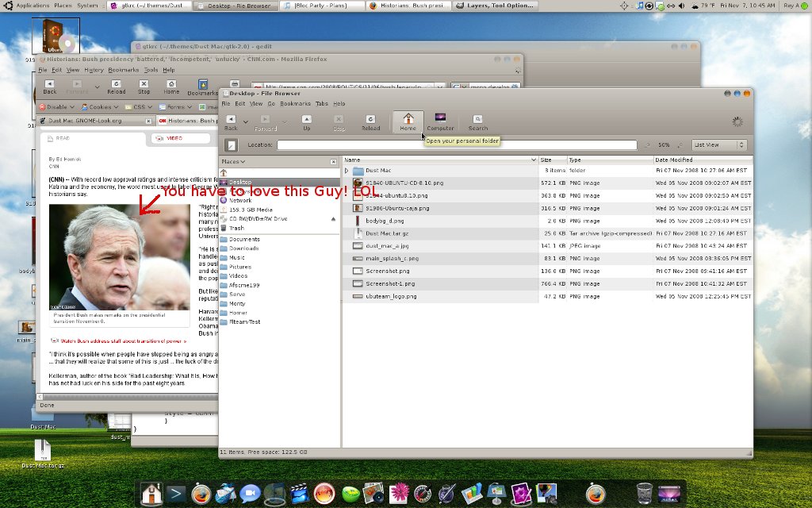The image size is (812, 508).
Task: Open the Home icon in the dock
Action: (151, 494)
